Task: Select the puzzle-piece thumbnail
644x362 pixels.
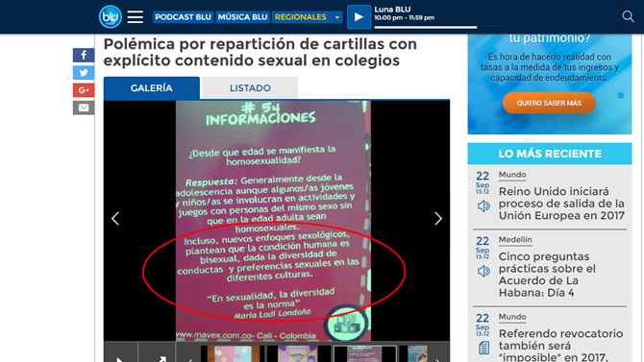Action: 234,353
